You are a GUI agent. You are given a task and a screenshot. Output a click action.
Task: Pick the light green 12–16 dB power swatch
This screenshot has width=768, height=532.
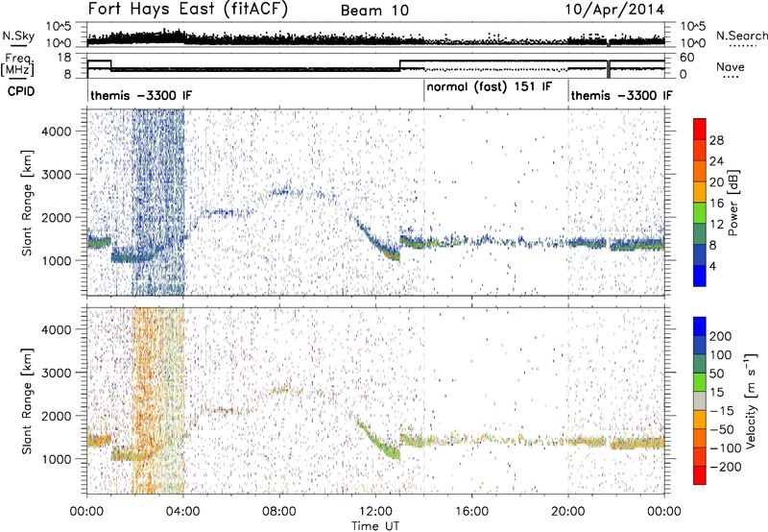point(700,213)
